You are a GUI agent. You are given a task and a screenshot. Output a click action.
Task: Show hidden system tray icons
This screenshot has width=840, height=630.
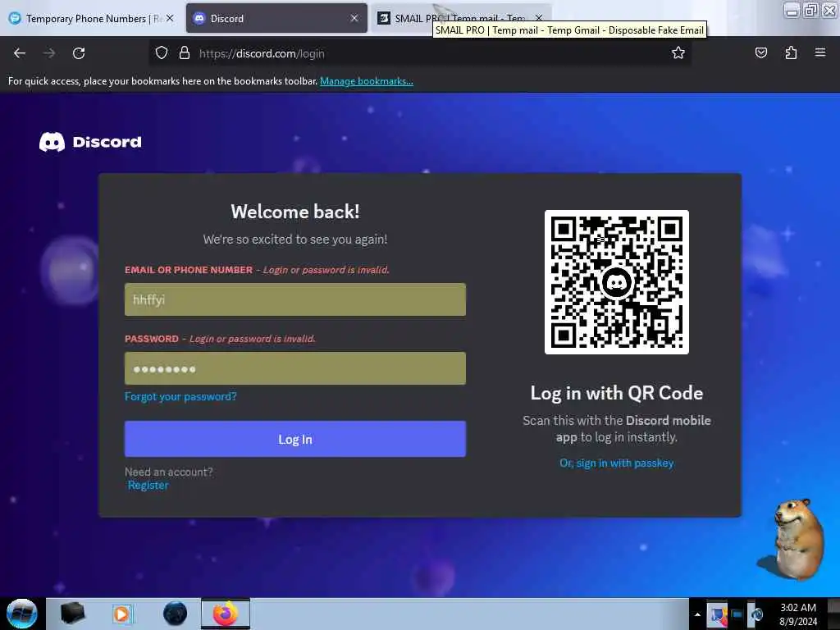coord(697,615)
